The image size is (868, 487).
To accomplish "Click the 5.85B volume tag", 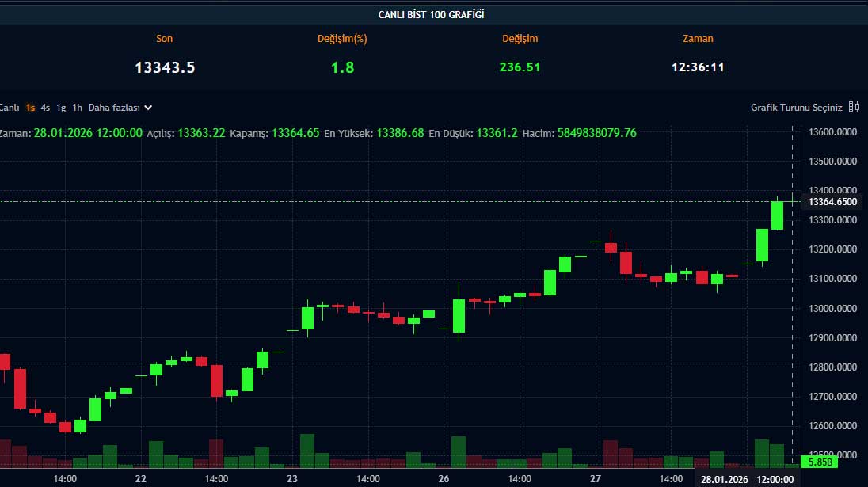I will click(815, 461).
